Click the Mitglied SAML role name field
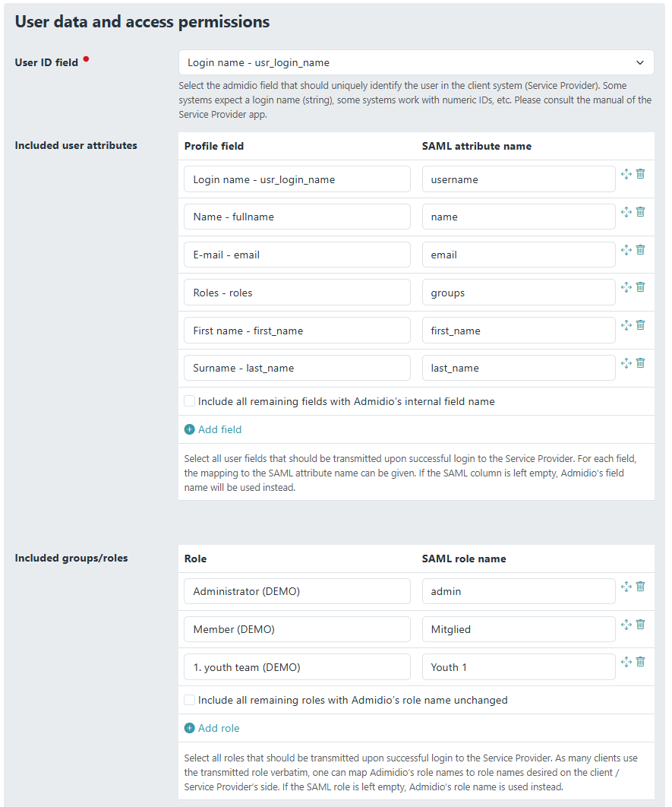This screenshot has height=807, width=672. point(519,629)
